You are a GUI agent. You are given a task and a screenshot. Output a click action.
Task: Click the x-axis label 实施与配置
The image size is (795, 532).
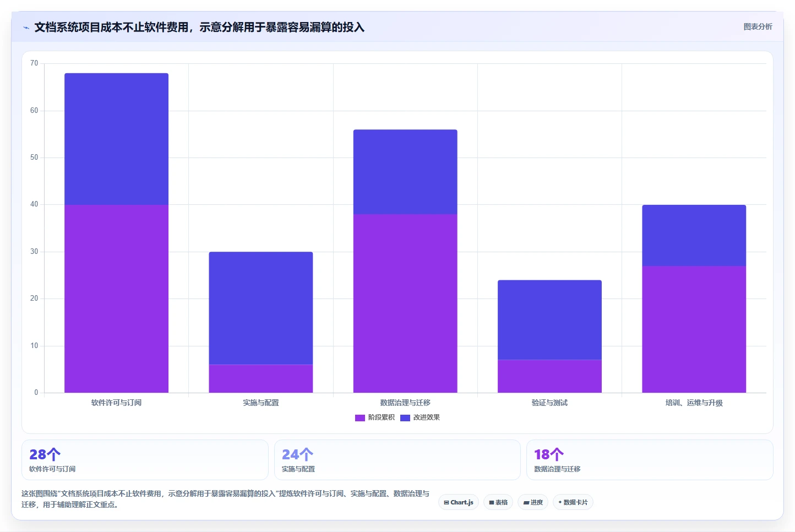pyautogui.click(x=261, y=403)
